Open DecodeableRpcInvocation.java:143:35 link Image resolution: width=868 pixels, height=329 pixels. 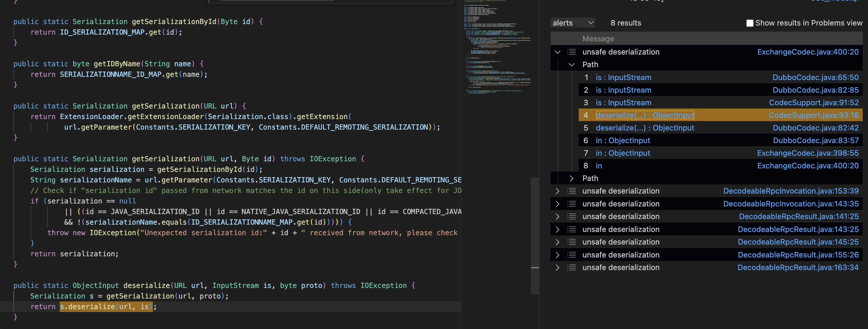tap(791, 204)
